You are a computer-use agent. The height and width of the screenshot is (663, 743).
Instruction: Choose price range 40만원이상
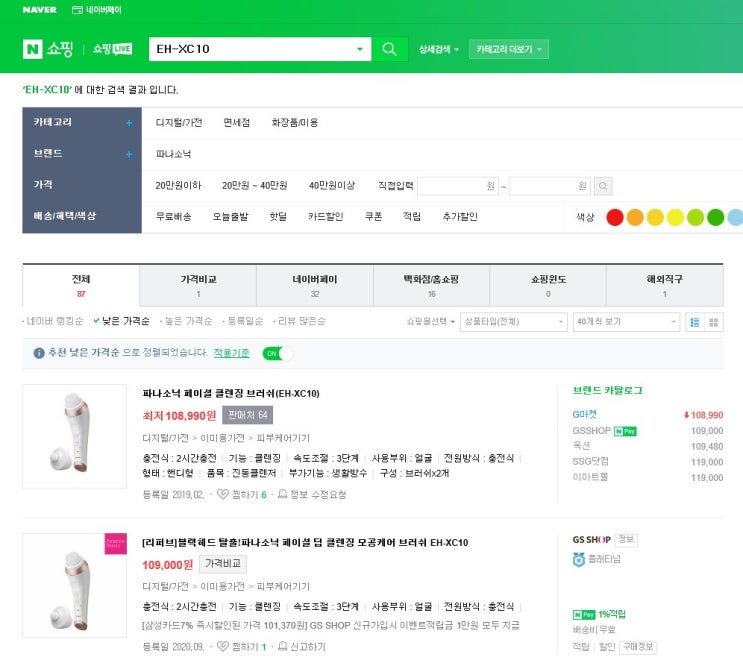point(332,185)
